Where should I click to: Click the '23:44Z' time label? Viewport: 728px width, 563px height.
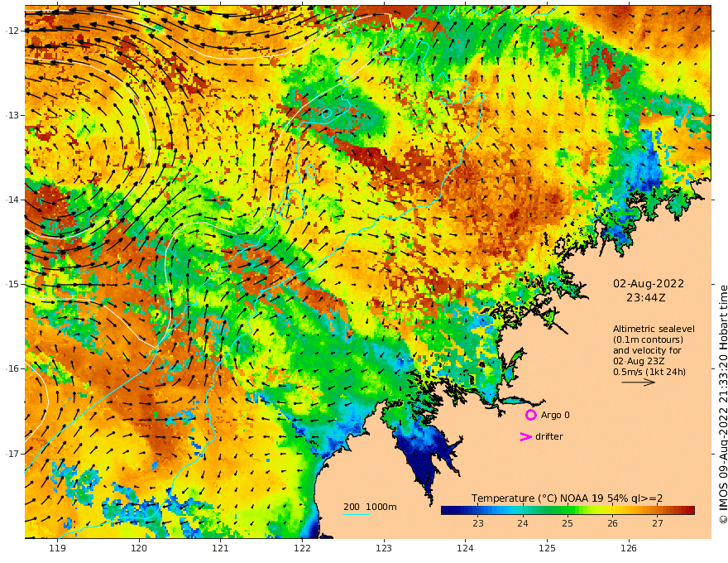(646, 298)
